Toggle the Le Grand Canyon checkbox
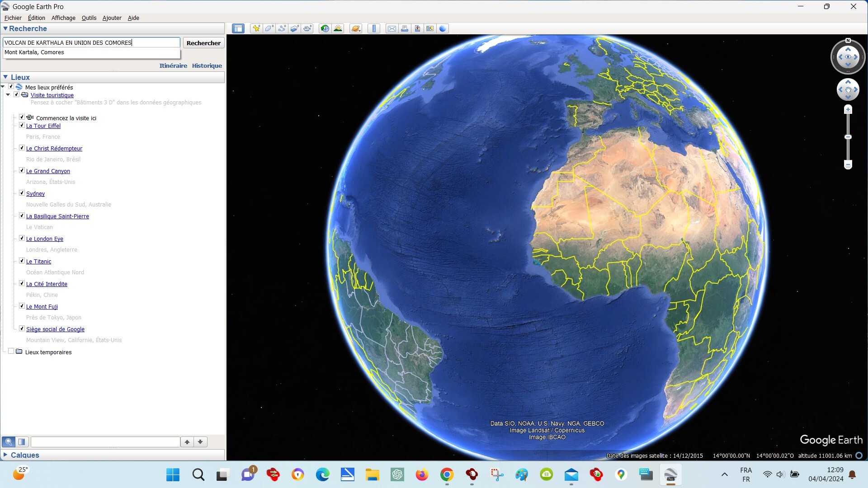Image resolution: width=868 pixels, height=488 pixels. (22, 170)
